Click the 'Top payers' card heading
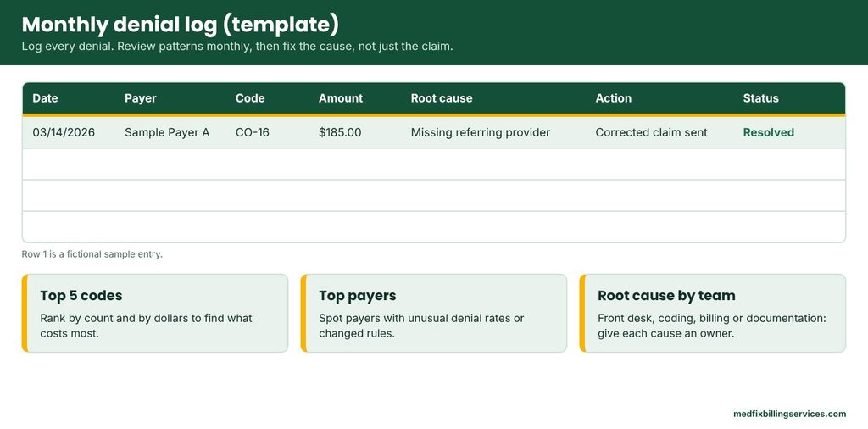This screenshot has height=429, width=868. (x=358, y=296)
